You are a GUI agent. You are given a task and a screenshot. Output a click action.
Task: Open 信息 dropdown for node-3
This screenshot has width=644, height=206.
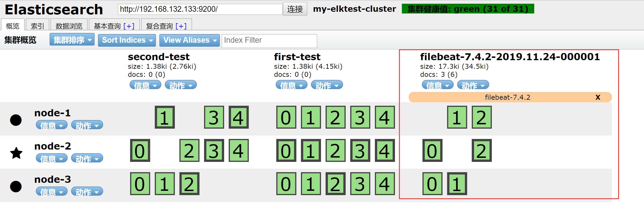point(52,191)
